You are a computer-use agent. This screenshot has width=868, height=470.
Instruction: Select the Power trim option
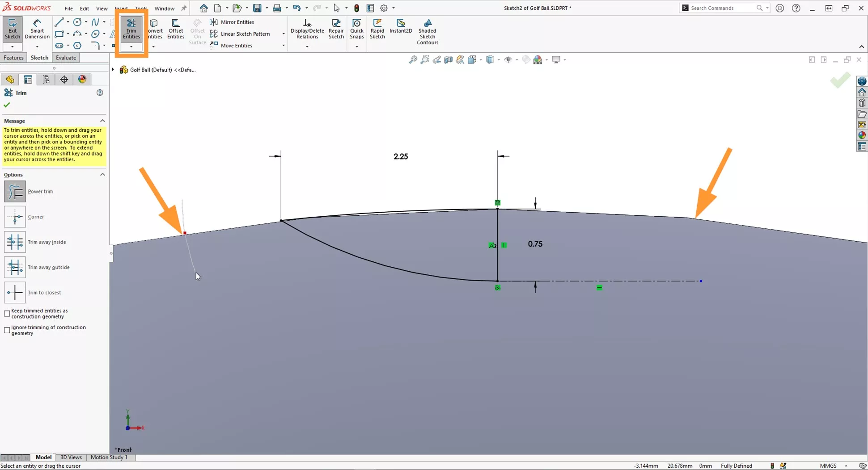15,191
